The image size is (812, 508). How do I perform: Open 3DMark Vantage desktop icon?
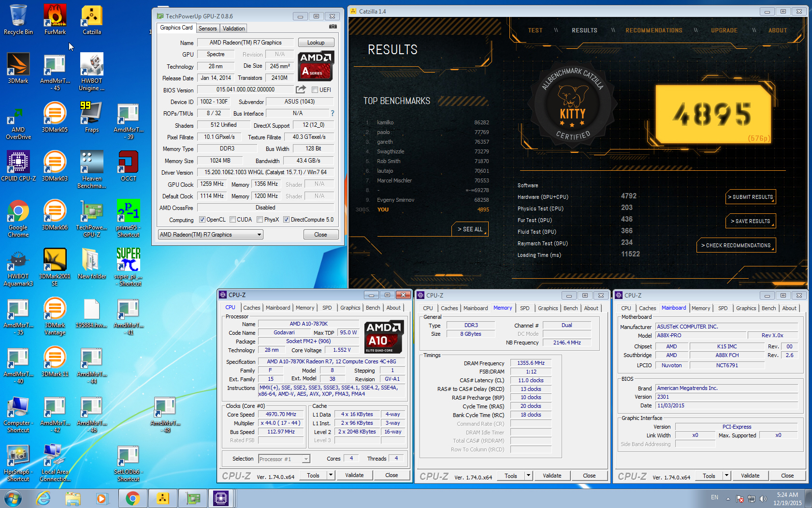tap(55, 316)
